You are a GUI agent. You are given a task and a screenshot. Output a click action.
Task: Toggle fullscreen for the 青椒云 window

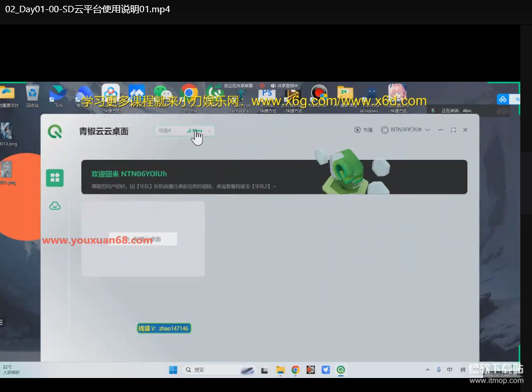tap(453, 129)
